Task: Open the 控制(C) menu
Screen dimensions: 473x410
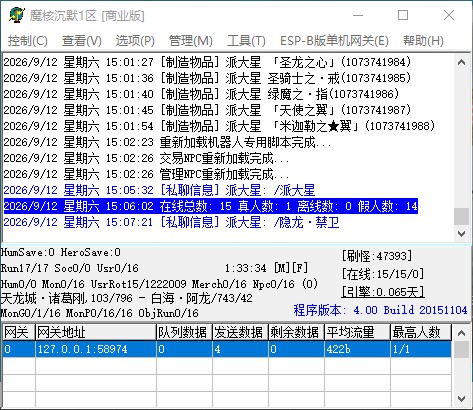Action: click(x=28, y=41)
